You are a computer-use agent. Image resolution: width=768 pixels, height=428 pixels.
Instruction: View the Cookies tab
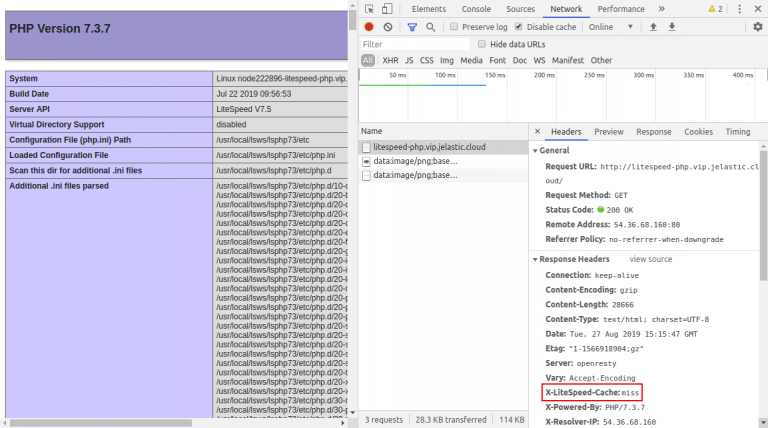click(698, 132)
